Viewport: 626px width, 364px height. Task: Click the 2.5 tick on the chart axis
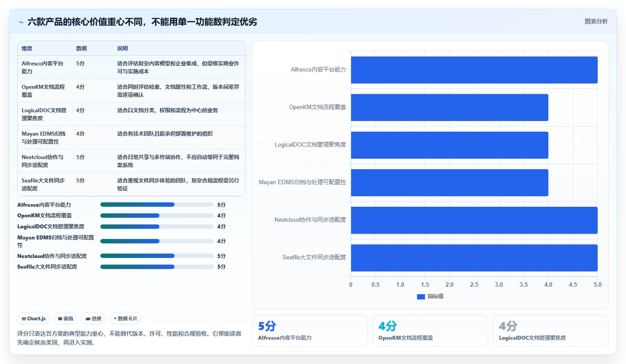(x=474, y=285)
